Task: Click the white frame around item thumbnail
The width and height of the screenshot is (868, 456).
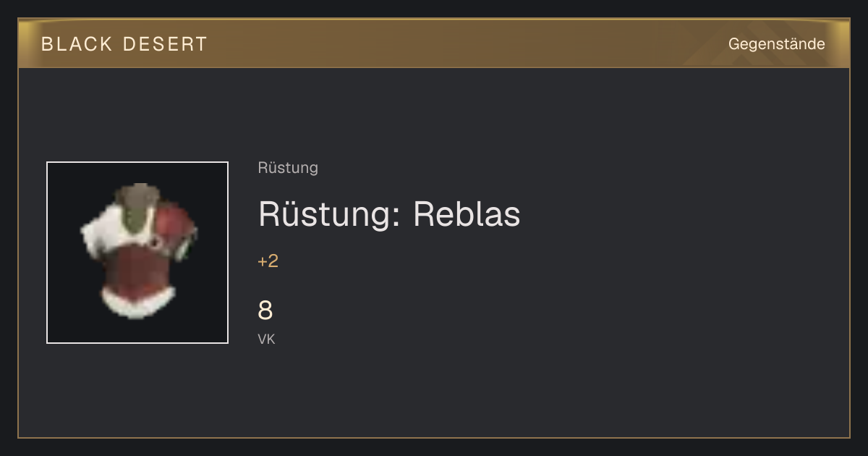Action: 137,162
